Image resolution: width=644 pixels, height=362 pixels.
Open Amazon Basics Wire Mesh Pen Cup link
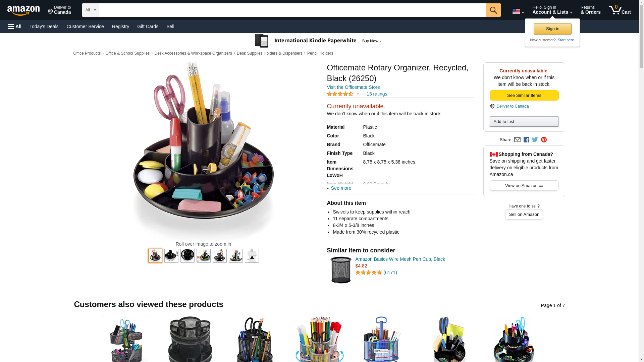pos(400,259)
